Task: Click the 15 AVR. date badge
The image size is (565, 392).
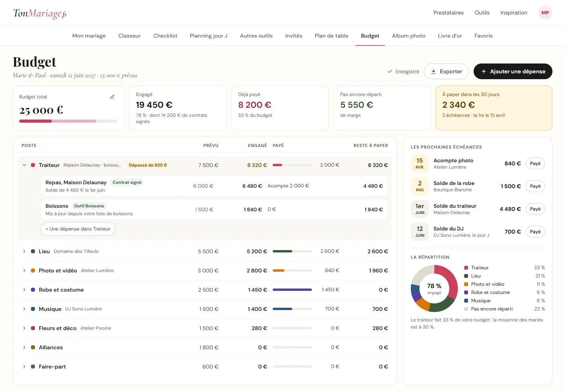Action: tap(420, 163)
